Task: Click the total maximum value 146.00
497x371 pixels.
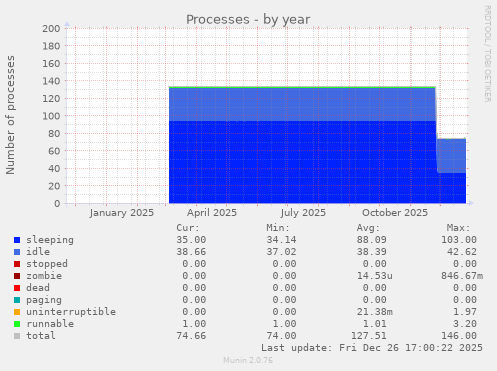Action: (459, 336)
